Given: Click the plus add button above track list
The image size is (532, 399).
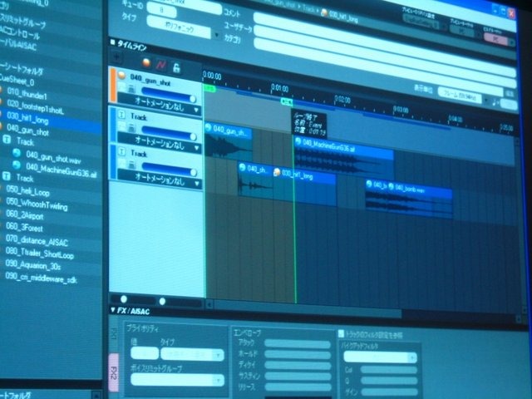Looking at the screenshot, I should (116, 57).
